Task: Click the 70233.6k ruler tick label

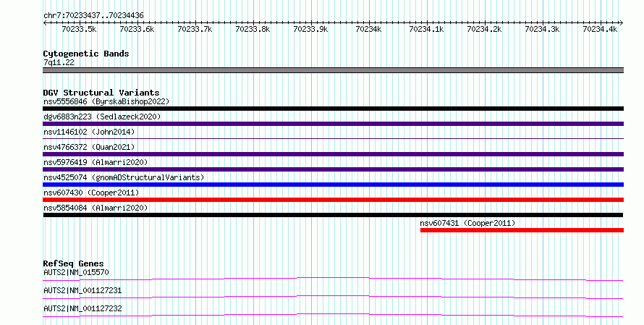Action: click(x=137, y=29)
